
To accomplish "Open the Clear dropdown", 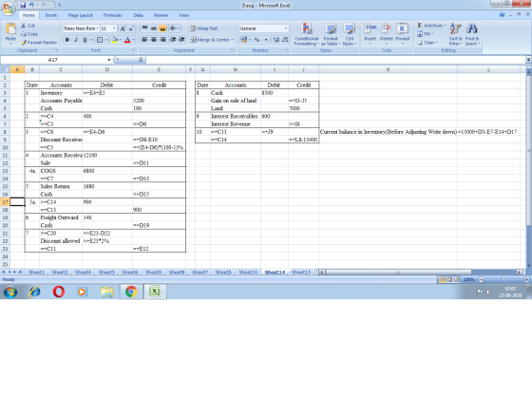I will 437,43.
